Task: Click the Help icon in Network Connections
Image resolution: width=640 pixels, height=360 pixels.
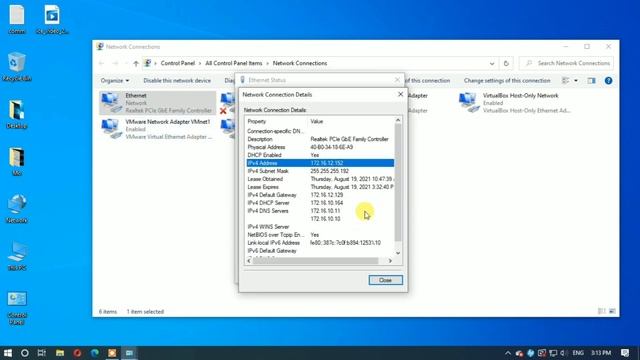Action: pos(608,80)
